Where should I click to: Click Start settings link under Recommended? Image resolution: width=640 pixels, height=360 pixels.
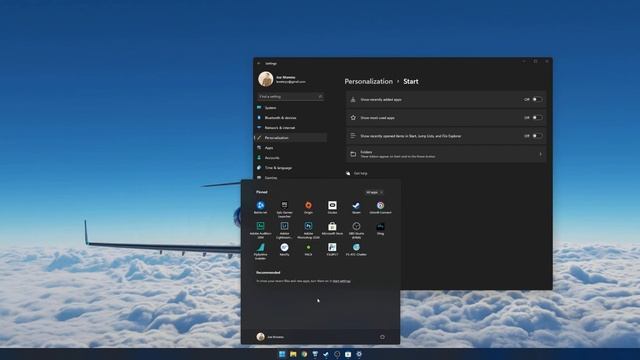(341, 281)
